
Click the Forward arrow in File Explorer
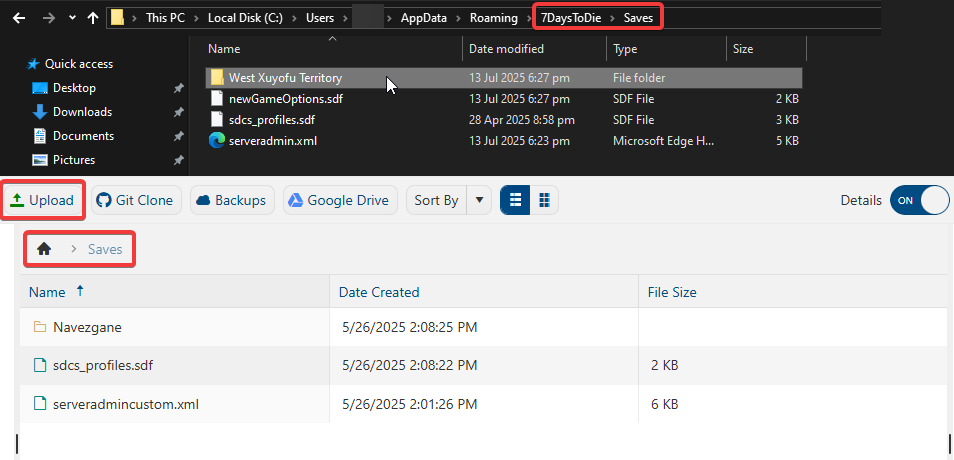[x=49, y=18]
